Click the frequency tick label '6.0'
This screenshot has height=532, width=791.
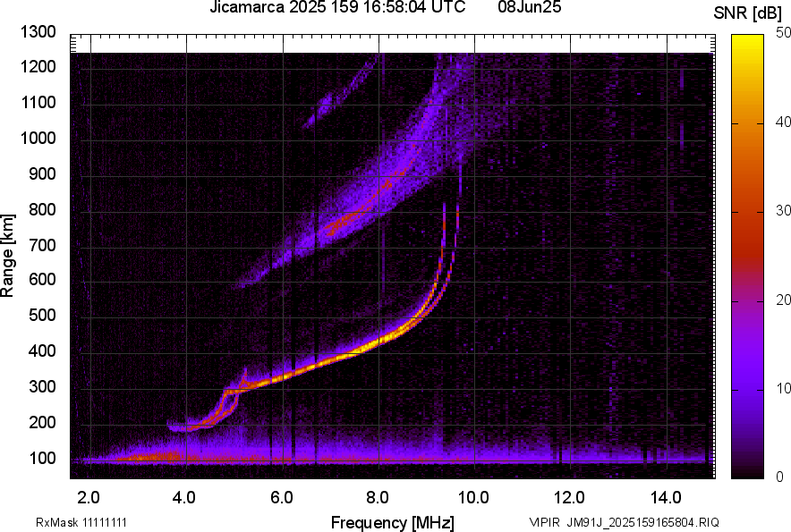click(x=281, y=498)
